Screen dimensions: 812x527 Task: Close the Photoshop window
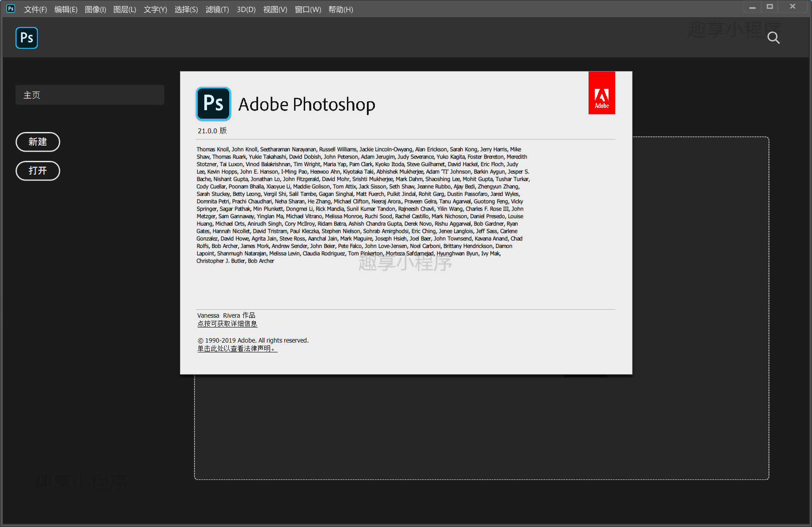coord(792,7)
